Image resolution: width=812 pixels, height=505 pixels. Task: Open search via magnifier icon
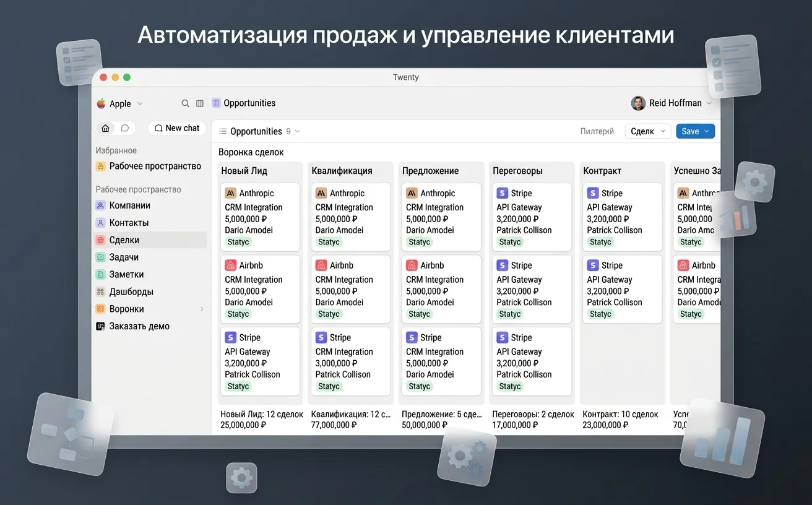point(185,103)
